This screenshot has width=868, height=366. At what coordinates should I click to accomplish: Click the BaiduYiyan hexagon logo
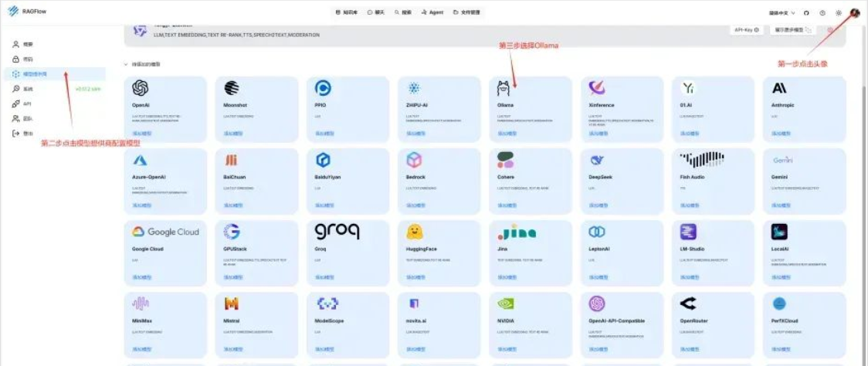coord(323,160)
